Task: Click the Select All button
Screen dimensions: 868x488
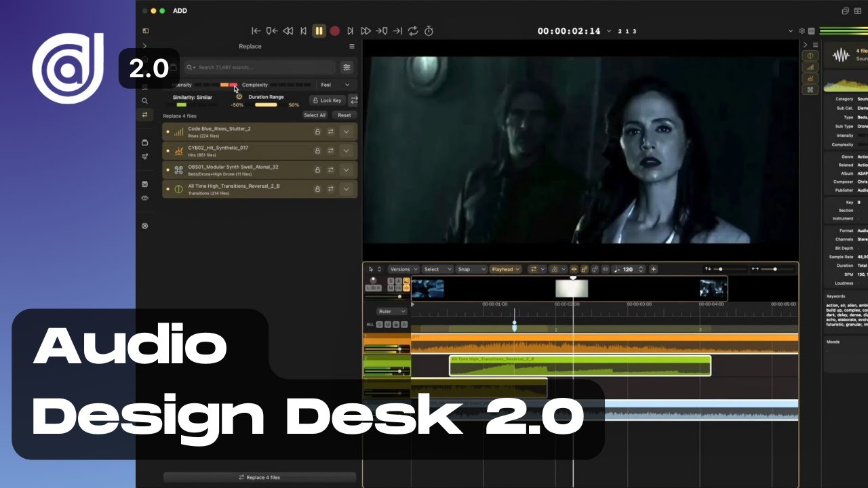Action: [x=315, y=115]
